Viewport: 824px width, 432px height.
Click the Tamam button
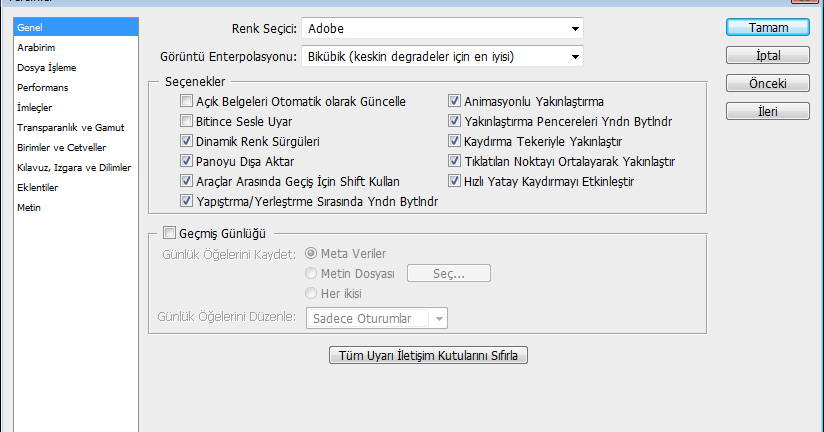(767, 28)
